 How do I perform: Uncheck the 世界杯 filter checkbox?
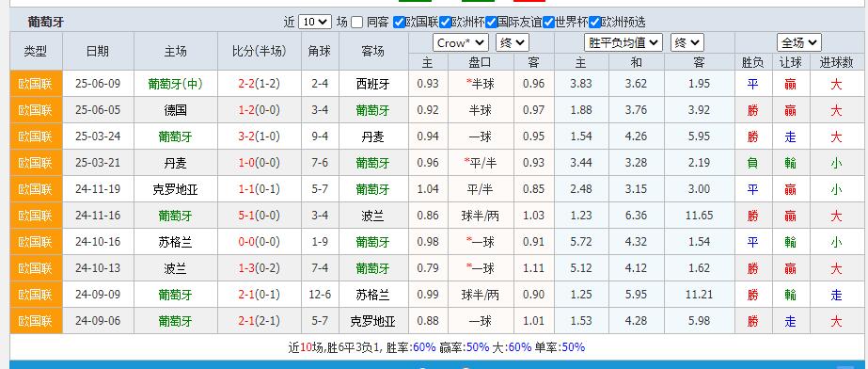click(x=548, y=23)
